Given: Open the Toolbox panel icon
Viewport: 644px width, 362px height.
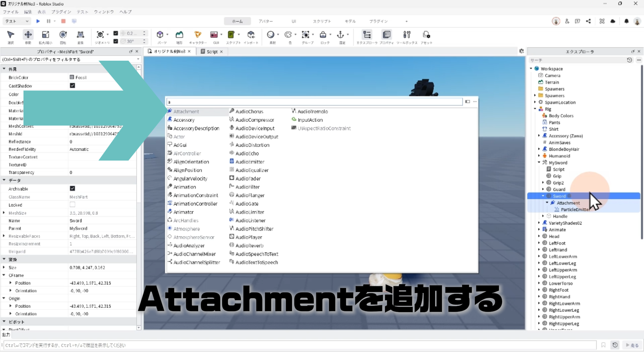Looking at the screenshot, I should (407, 35).
